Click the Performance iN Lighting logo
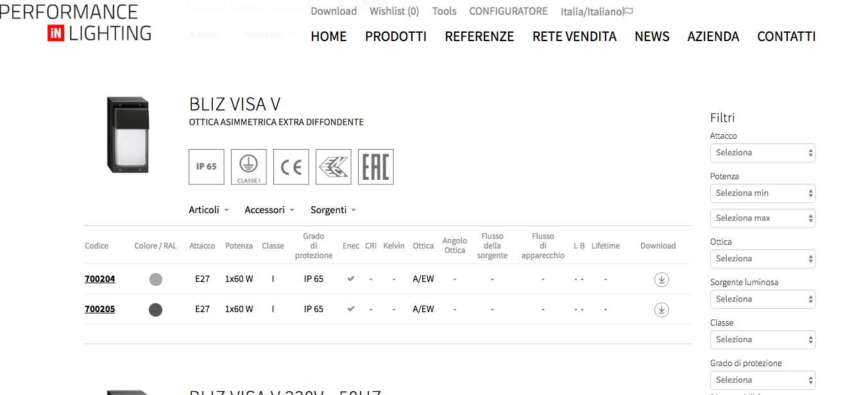868x395 pixels. click(76, 22)
